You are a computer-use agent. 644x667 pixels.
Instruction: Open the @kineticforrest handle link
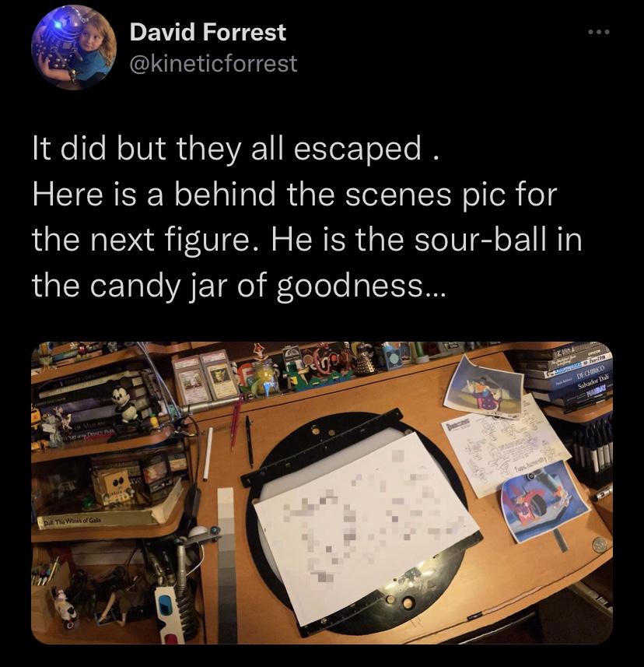(213, 63)
